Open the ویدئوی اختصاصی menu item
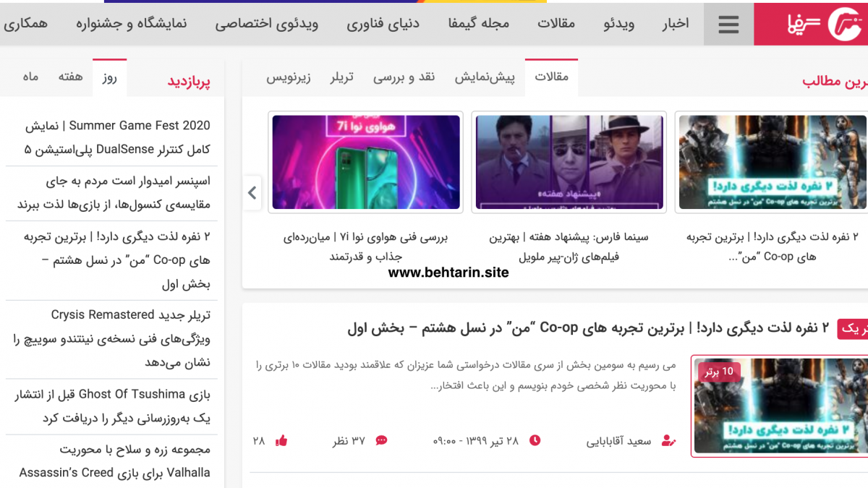Screen dimensions: 868x488 267,24
